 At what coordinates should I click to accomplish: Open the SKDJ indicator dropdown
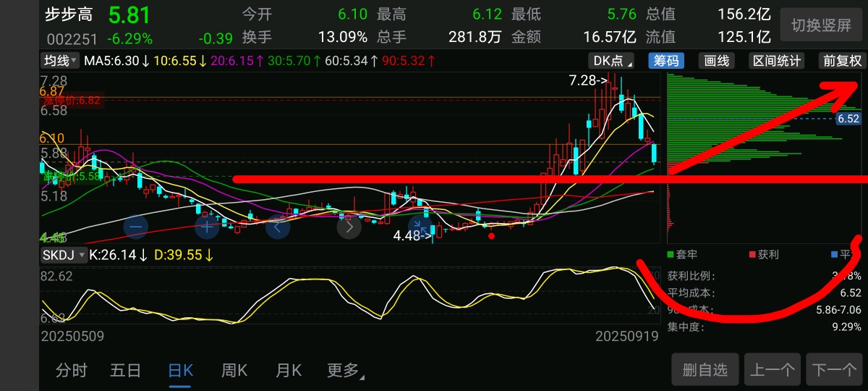64,255
